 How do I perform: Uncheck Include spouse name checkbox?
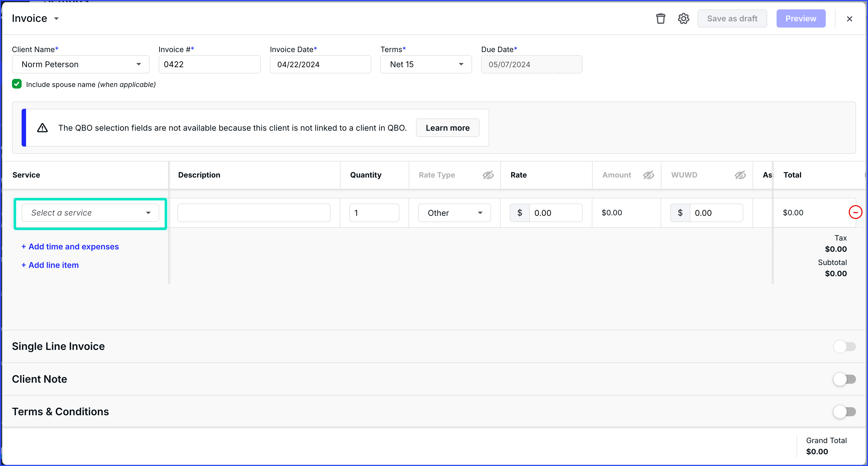pyautogui.click(x=17, y=84)
